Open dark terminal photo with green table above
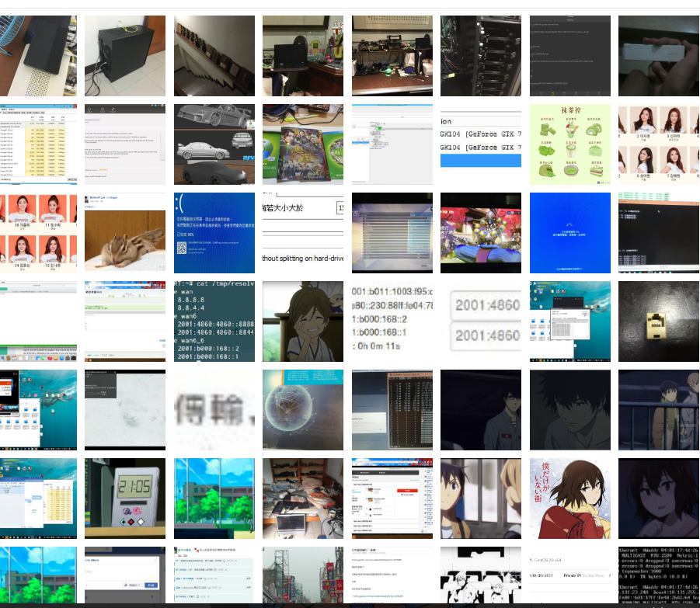Screen dimensions: 700x608 tap(659, 233)
